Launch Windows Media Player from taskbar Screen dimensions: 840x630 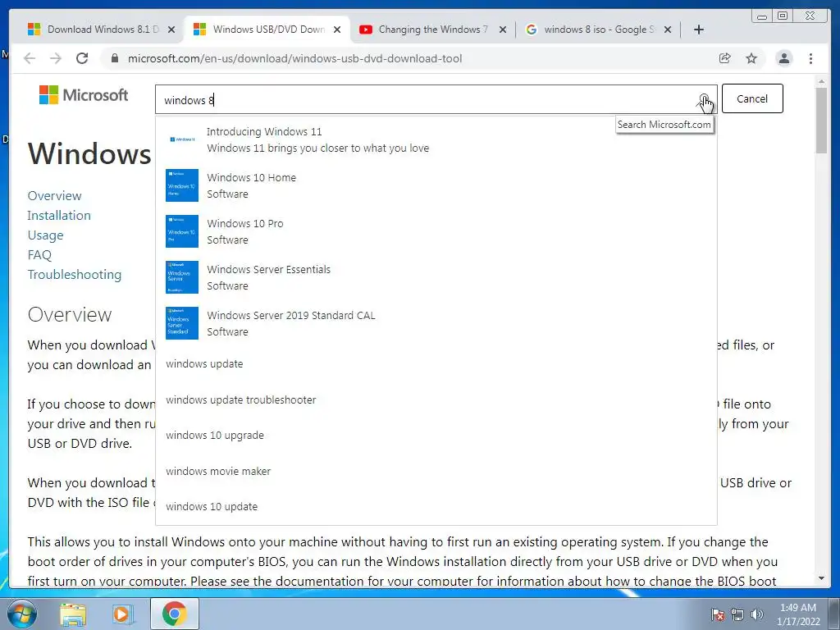coord(123,614)
